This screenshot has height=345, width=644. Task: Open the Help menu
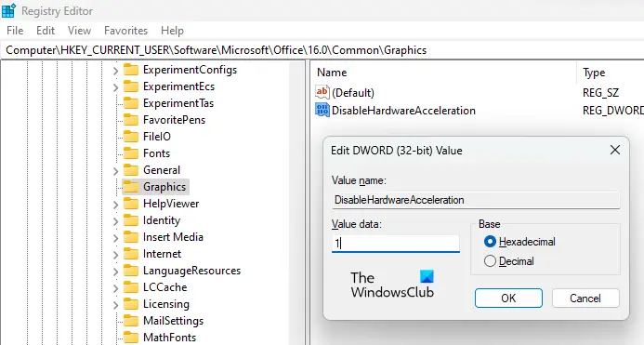(x=172, y=31)
